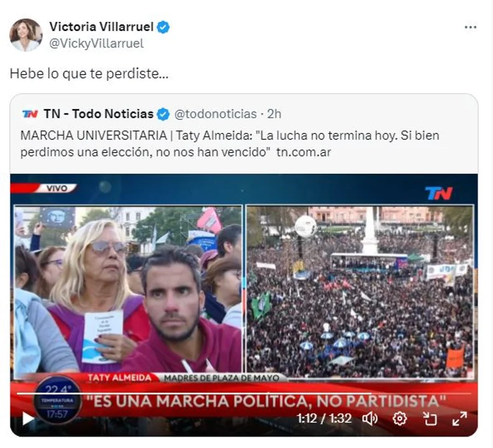The height and width of the screenshot is (448, 493).
Task: Click the TN logo avatar in quoted tweet
Action: 30,114
